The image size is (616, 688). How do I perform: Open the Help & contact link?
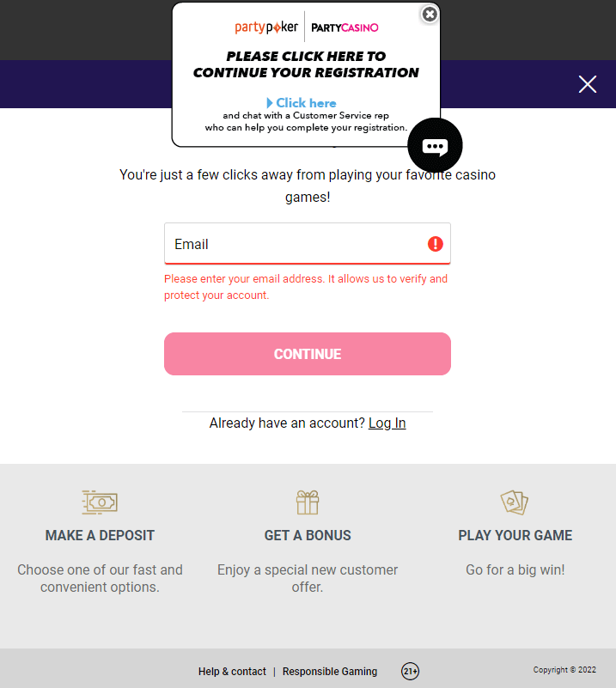tap(232, 672)
